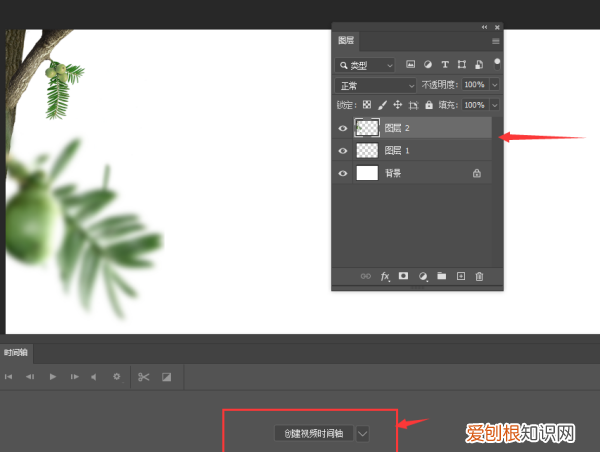
Task: Collapse the layers panel with double arrows
Action: 484,27
